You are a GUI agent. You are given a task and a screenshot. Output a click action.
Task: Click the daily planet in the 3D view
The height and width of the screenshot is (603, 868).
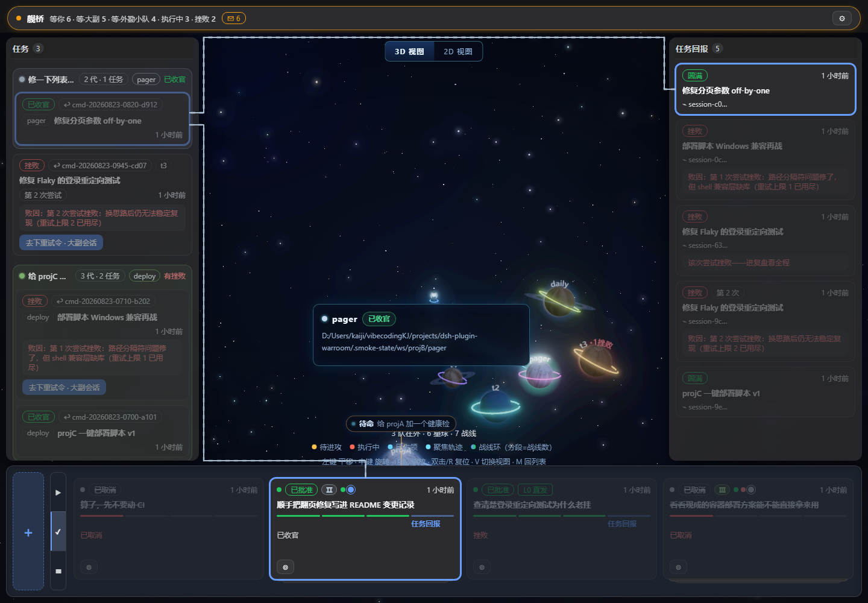pos(559,300)
